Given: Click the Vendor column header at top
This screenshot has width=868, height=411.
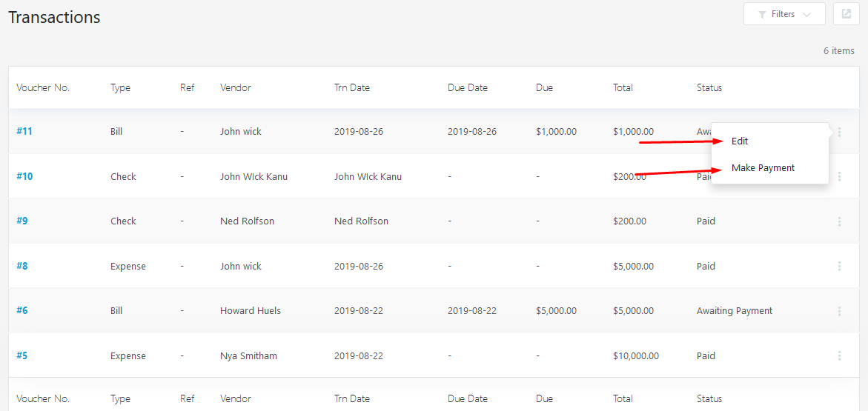Looking at the screenshot, I should coord(235,87).
